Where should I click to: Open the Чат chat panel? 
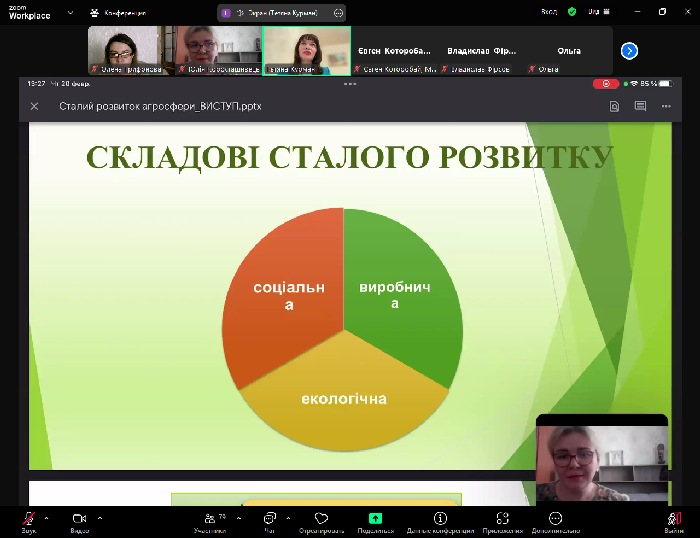click(269, 519)
